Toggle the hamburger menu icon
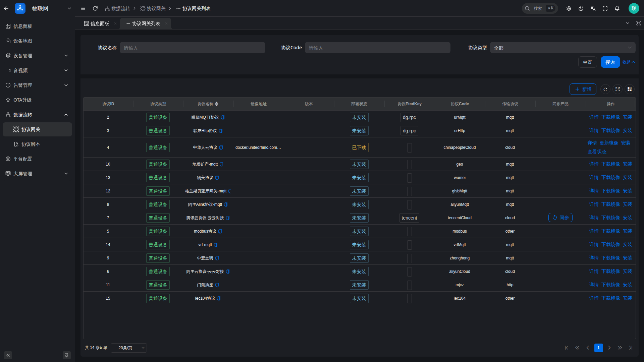This screenshot has width=644, height=362. (x=83, y=8)
